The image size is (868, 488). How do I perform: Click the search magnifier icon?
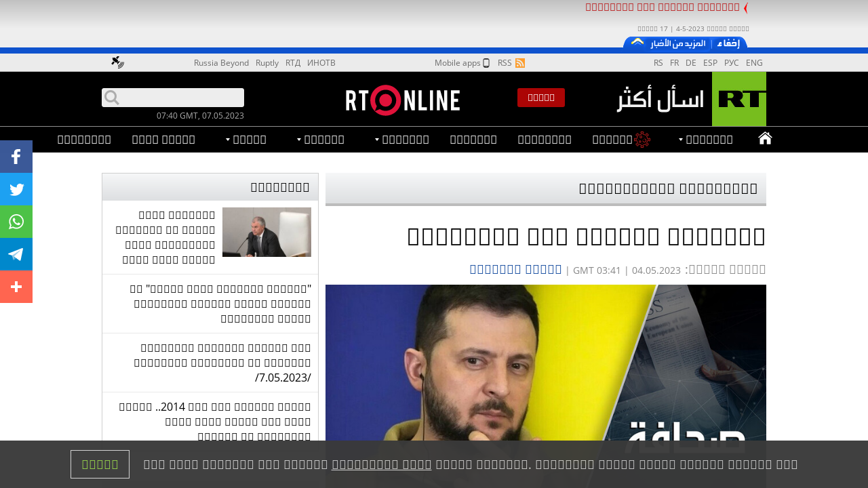[x=112, y=98]
